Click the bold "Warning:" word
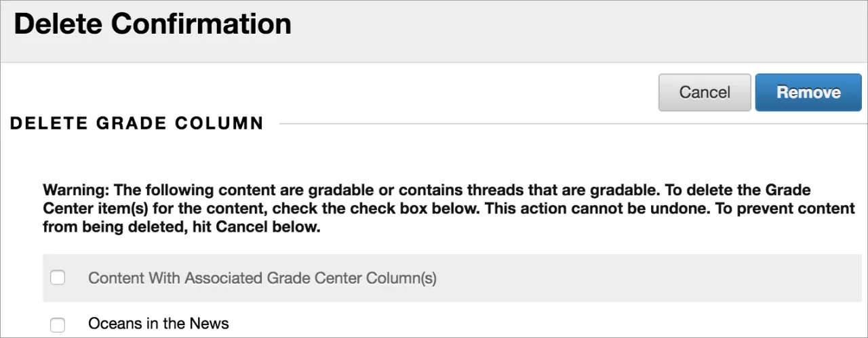The image size is (868, 338). (x=75, y=190)
